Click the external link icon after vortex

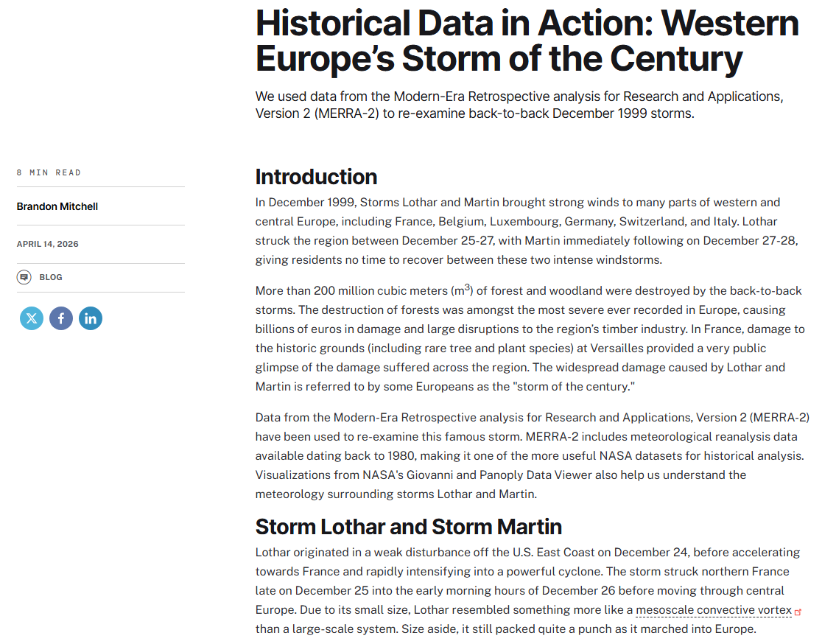[x=798, y=611]
